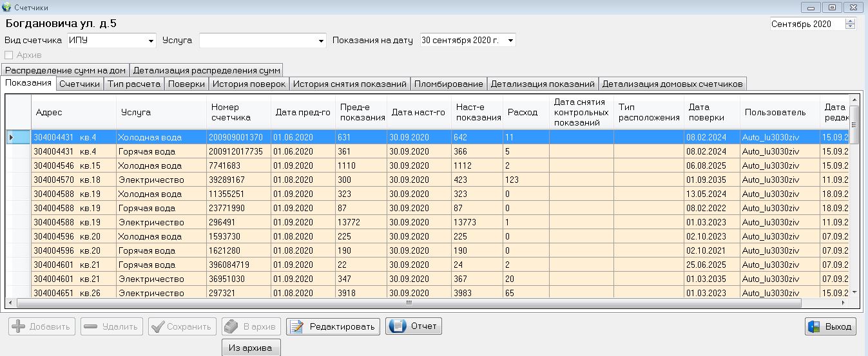Open the Показания на дату date picker
The width and height of the screenshot is (868, 356).
(511, 41)
